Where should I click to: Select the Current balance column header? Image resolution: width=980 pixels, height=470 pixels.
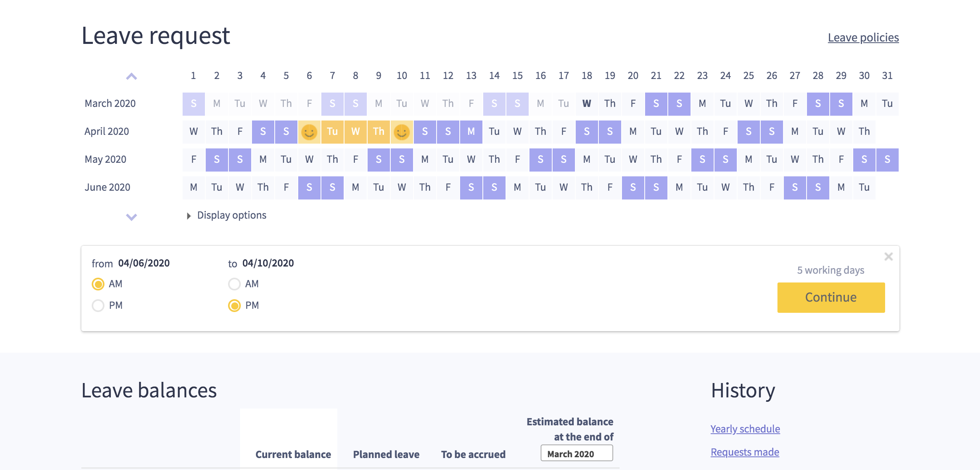(293, 454)
